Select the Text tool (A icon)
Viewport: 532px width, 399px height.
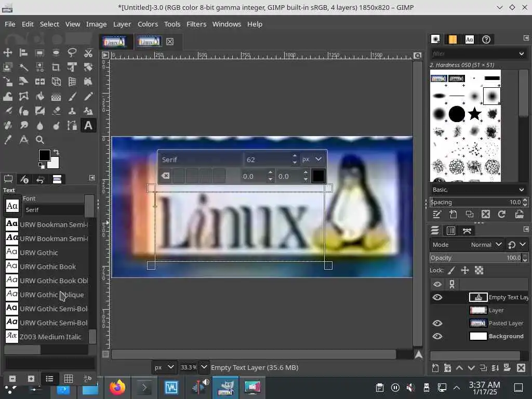pos(88,126)
